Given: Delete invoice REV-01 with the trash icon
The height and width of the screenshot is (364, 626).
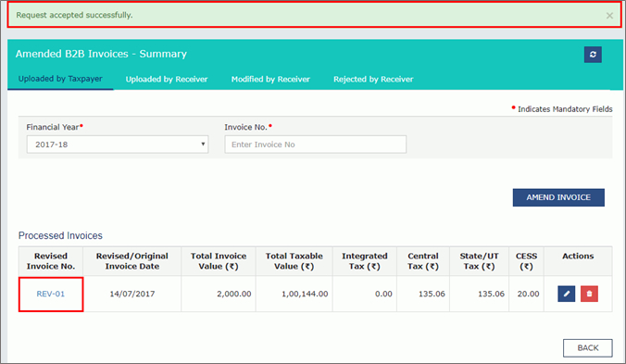Looking at the screenshot, I should 589,294.
